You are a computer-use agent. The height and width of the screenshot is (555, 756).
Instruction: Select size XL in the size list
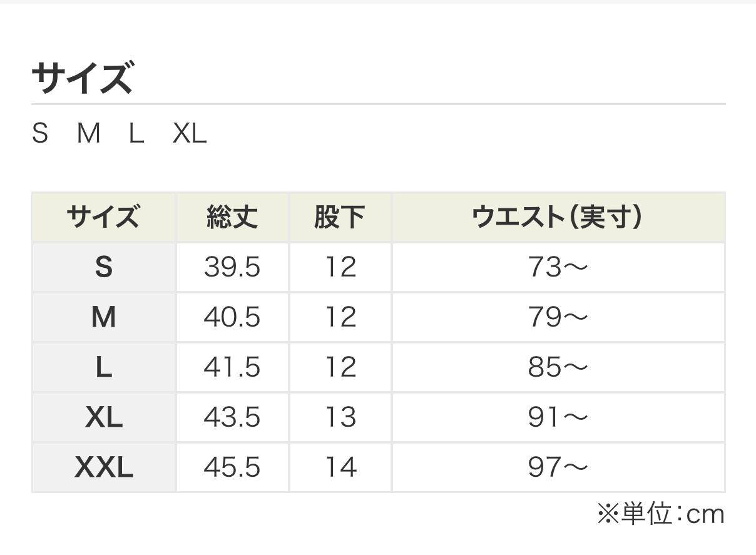click(190, 134)
